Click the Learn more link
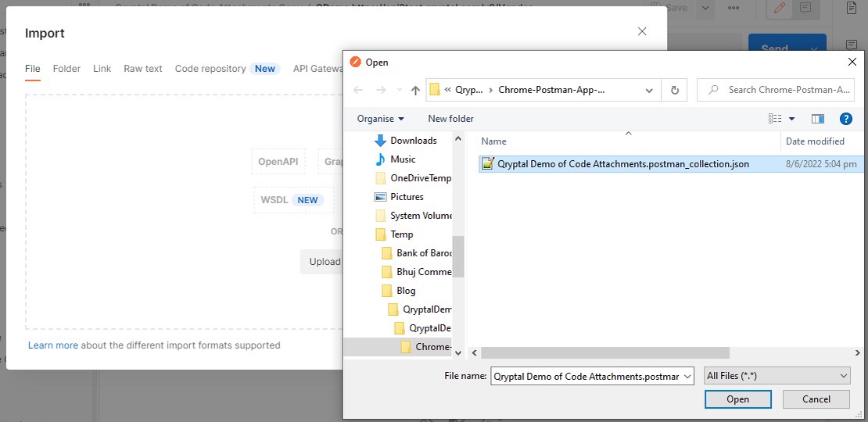This screenshot has height=422, width=868. tap(53, 345)
